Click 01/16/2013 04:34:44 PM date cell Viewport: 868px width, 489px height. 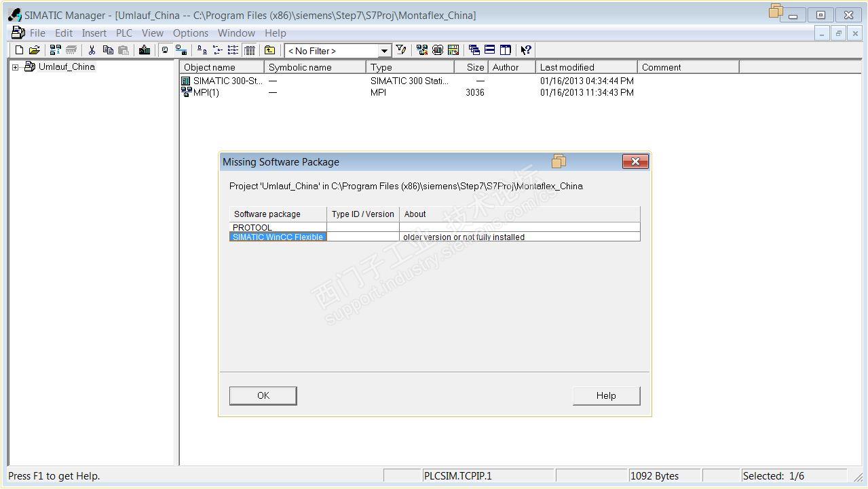[x=587, y=81]
